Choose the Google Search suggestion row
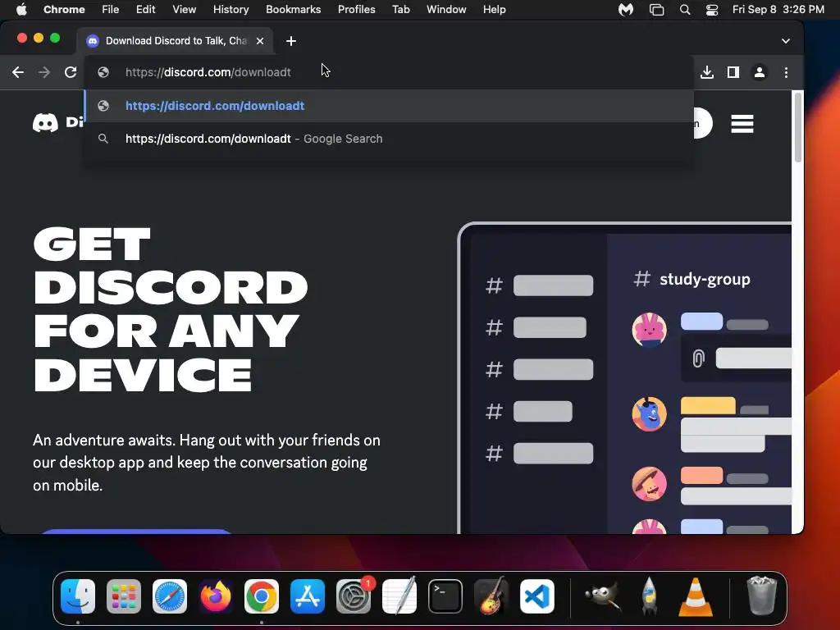The image size is (840, 630). 389,139
